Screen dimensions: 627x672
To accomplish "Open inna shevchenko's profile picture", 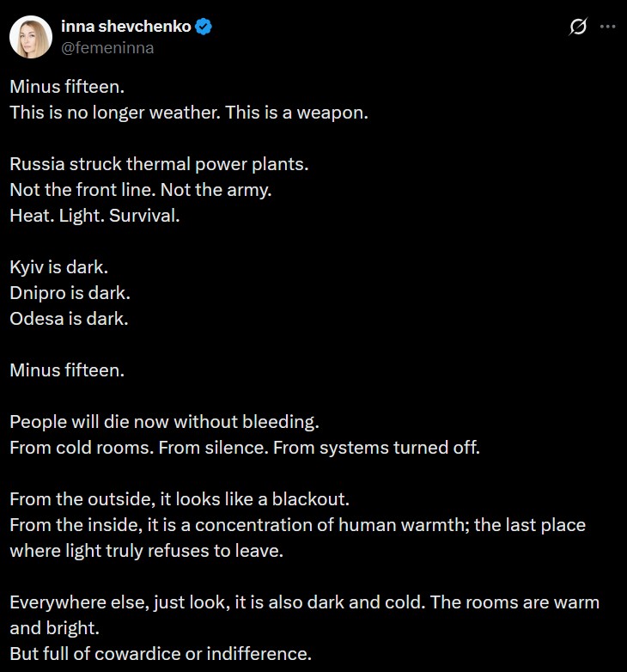I will point(30,37).
